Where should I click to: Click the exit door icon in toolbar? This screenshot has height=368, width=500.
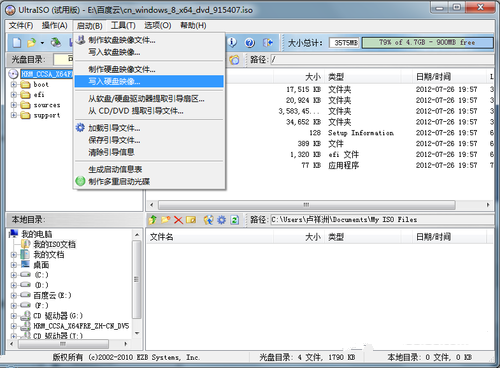click(x=268, y=42)
